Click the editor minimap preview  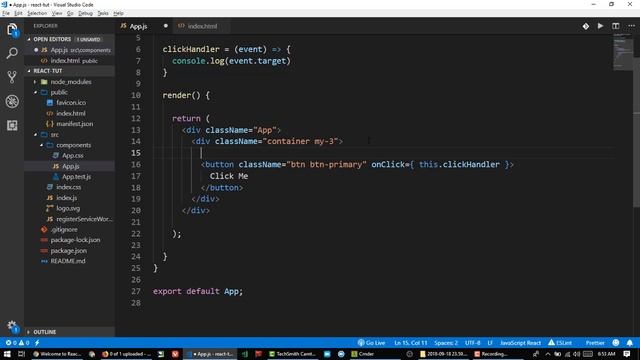622,51
